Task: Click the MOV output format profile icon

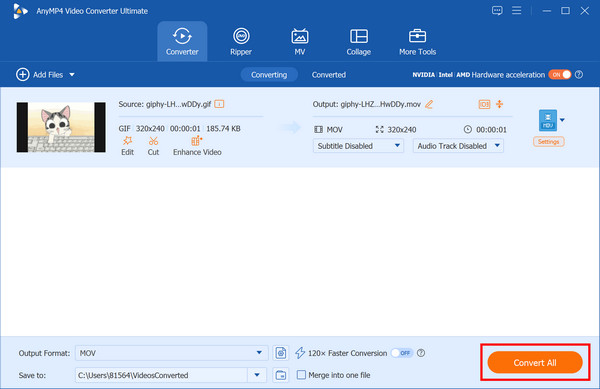Action: (548, 120)
